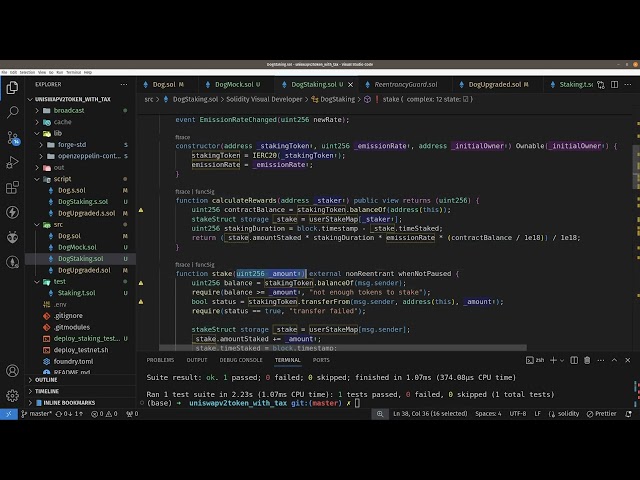Click the Prettier status bar item
This screenshot has height=480, width=640.
click(x=602, y=414)
